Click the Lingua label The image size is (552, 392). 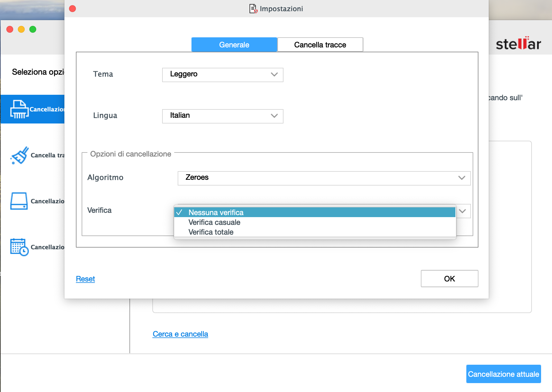pos(105,115)
